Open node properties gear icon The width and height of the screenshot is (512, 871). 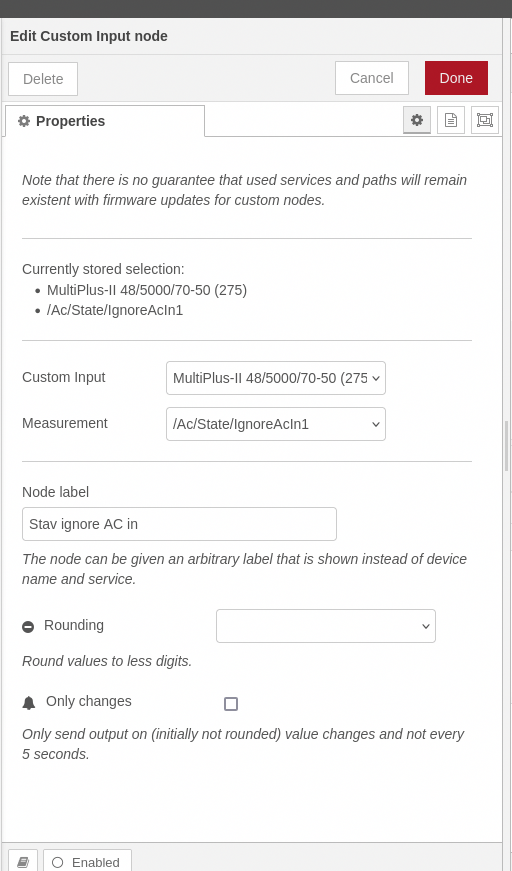[x=416, y=120]
